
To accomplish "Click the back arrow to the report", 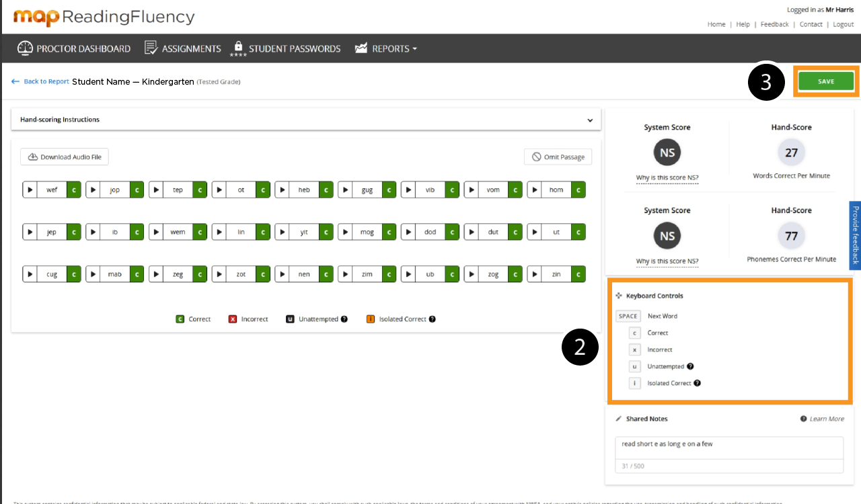I will (x=15, y=81).
